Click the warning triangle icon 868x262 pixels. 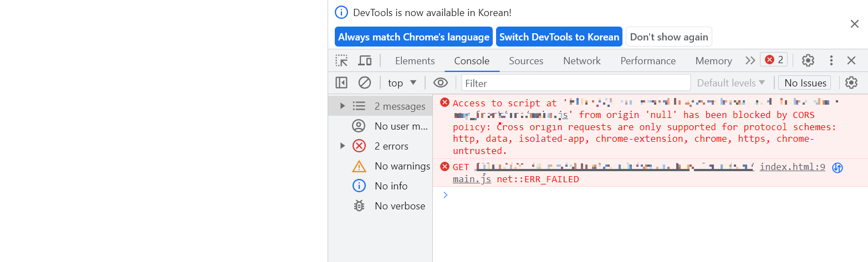point(359,166)
